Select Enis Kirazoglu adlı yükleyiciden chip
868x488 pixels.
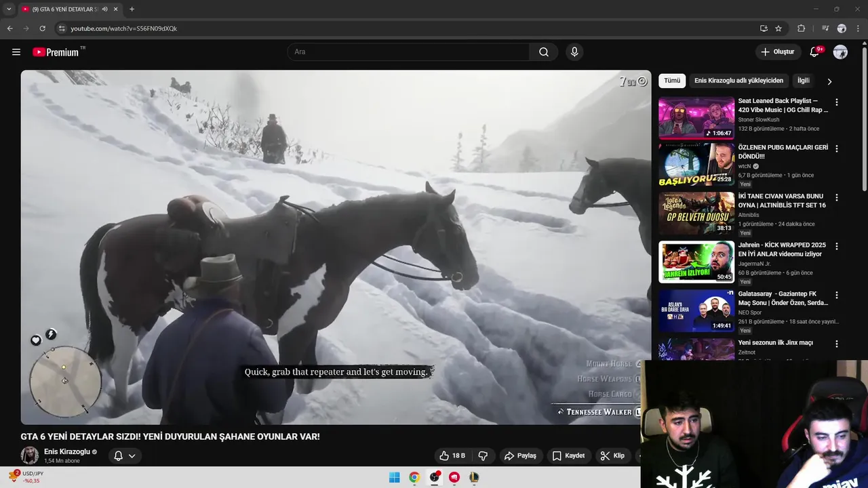pyautogui.click(x=738, y=81)
